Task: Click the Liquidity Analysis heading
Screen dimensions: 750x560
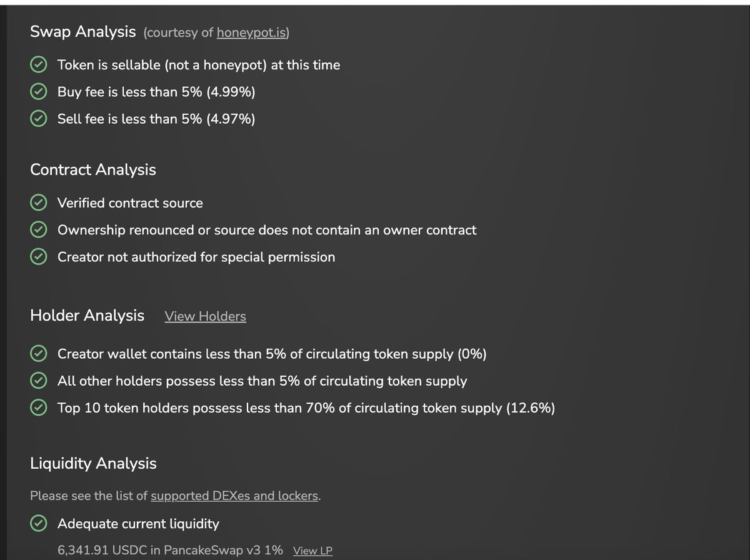Action: point(93,463)
